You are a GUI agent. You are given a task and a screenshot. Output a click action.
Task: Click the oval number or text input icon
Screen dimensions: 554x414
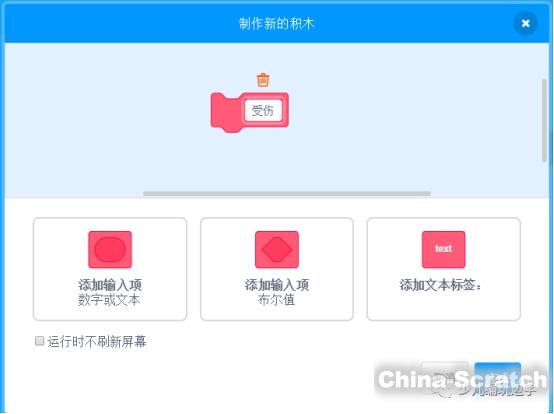coord(110,249)
